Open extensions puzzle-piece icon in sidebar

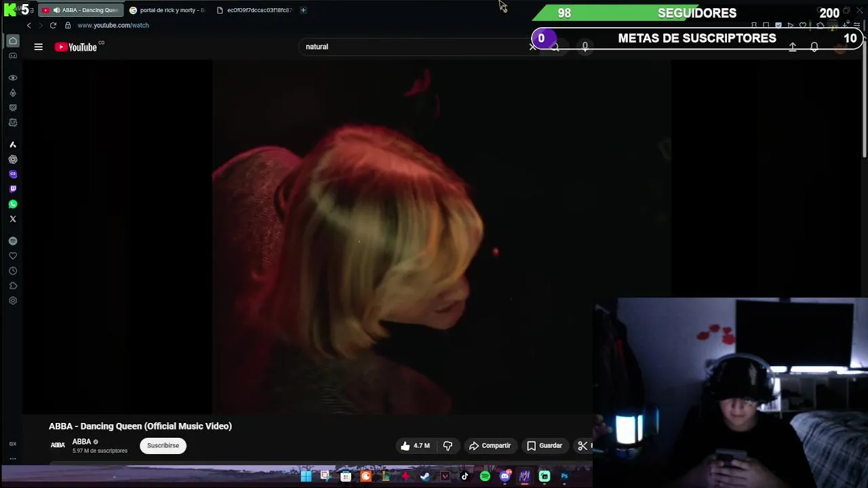(13, 286)
